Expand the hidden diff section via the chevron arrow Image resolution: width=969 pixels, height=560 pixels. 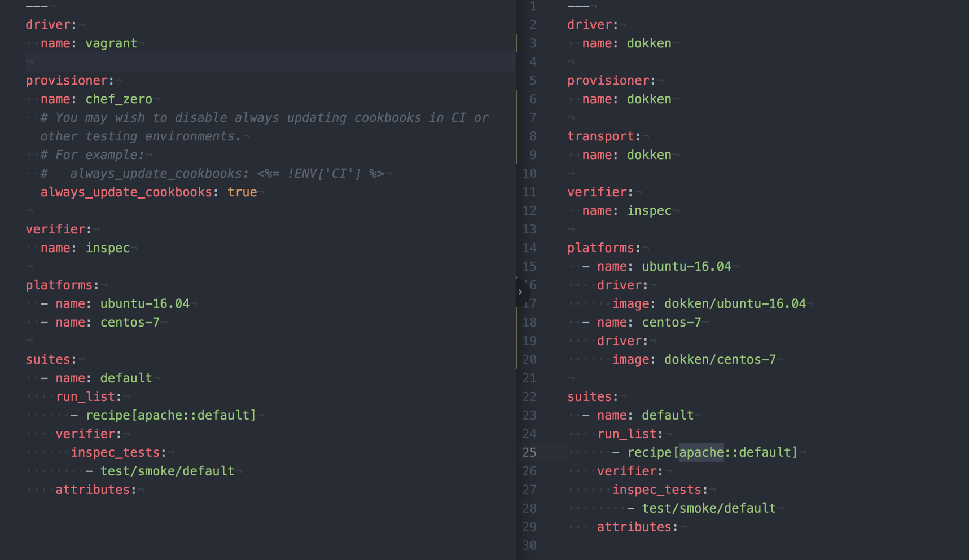(x=520, y=292)
